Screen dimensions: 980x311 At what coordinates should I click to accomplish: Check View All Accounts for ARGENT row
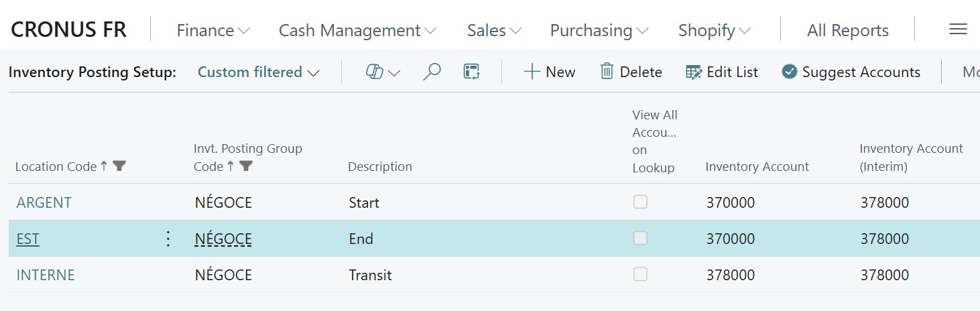[x=640, y=202]
